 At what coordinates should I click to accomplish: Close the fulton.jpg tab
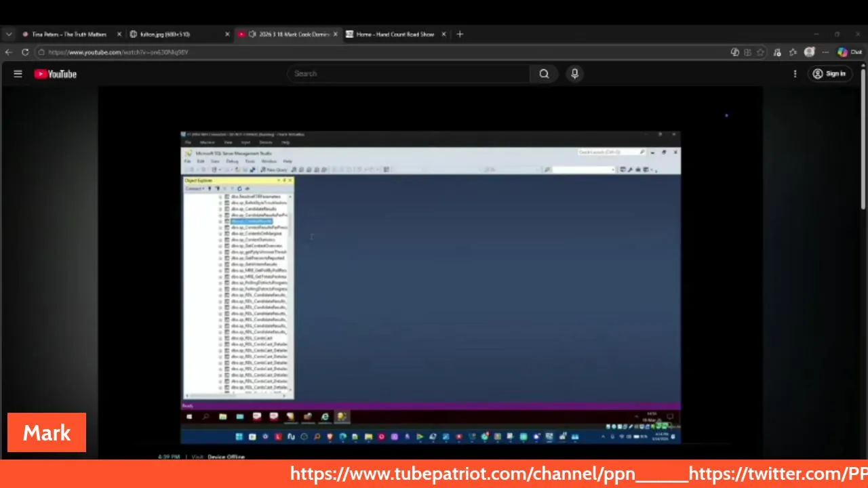(x=227, y=34)
